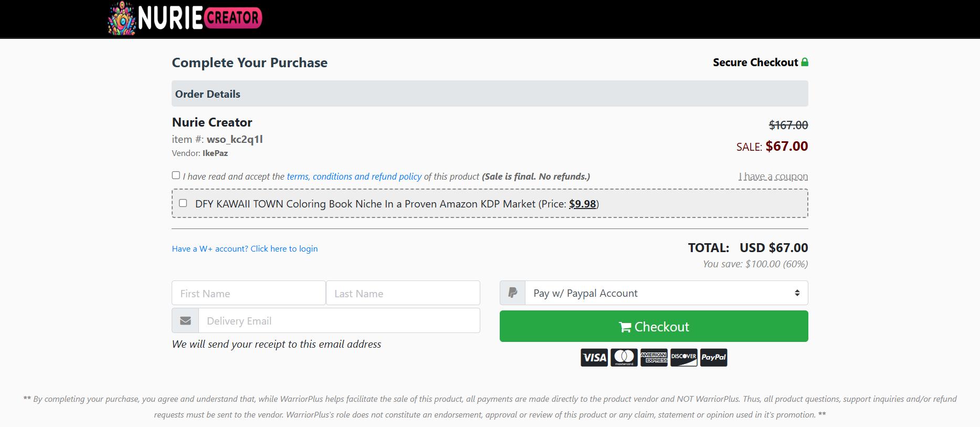The height and width of the screenshot is (427, 980).
Task: Tick the DFY KAWAII TOWN add-on checkbox
Action: pos(183,203)
